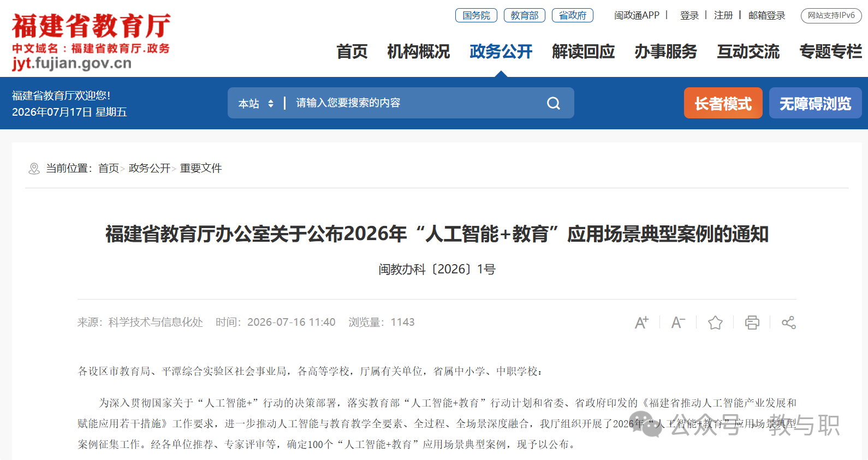This screenshot has width=868, height=460.
Task: Click the source text 科学技术与信息化处
Action: click(156, 322)
